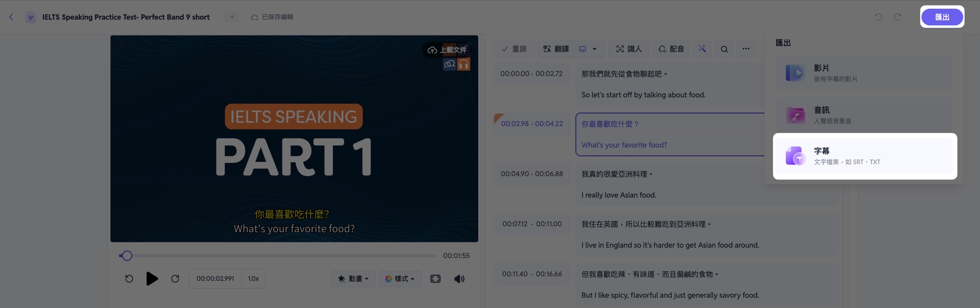This screenshot has height=308, width=980.
Task: Click the magic wand AI tool icon
Action: coord(702,49)
